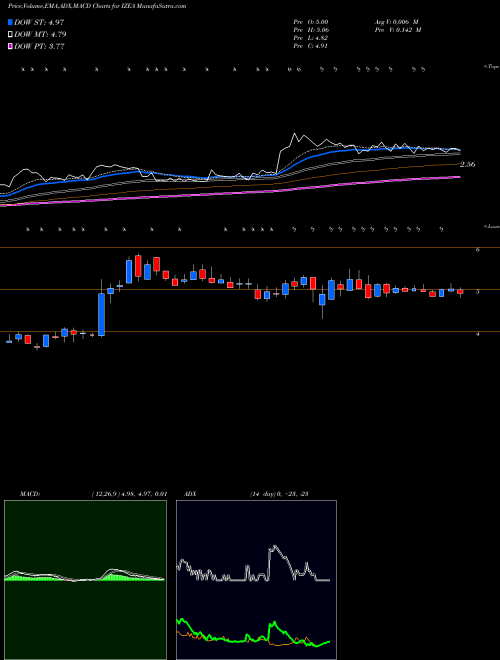500x660 pixels.
Task: Open the dark blue ADX chart panel
Action: (256, 580)
